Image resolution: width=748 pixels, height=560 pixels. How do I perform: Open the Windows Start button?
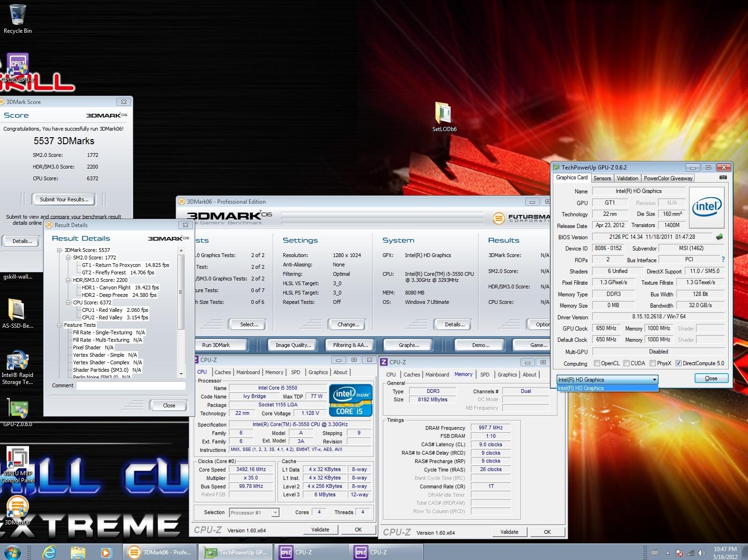[13, 553]
